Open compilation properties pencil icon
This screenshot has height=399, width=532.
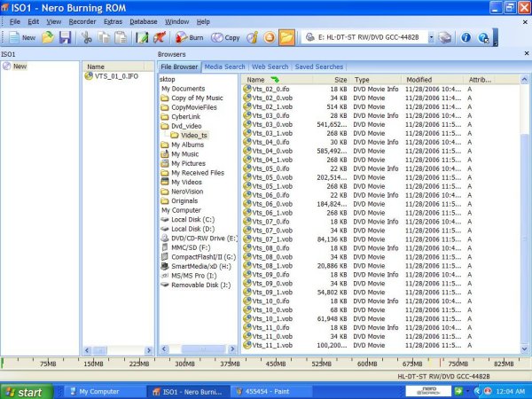click(x=142, y=37)
